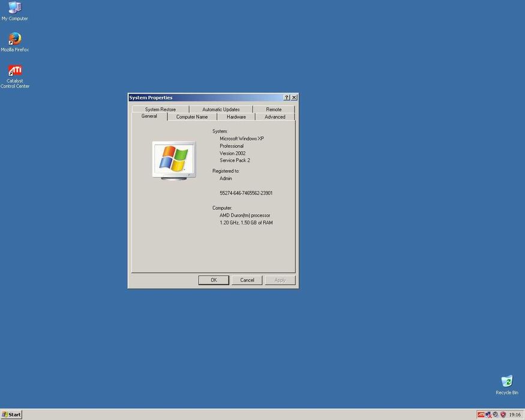
Task: Select the Recycle Bin desktop icon
Action: (x=506, y=385)
